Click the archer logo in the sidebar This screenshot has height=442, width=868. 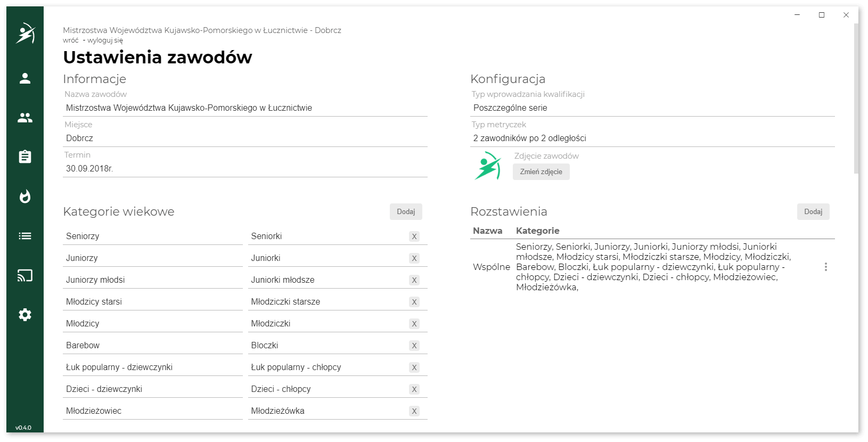(25, 34)
